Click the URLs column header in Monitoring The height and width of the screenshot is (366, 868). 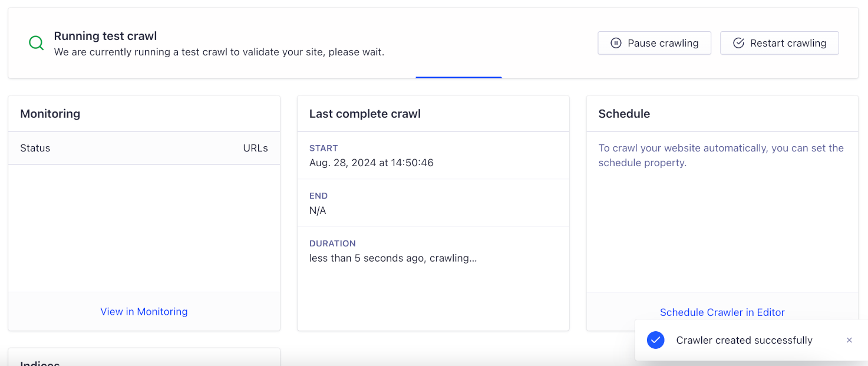(x=255, y=148)
